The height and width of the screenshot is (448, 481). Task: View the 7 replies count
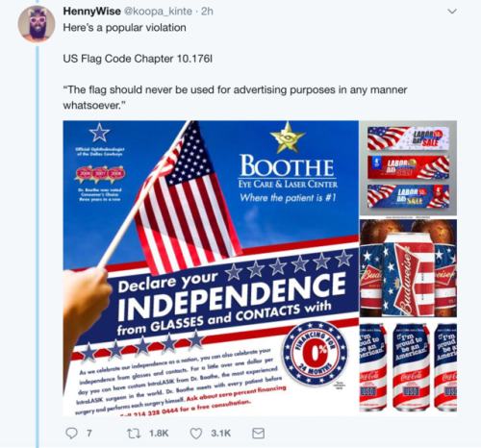(x=89, y=434)
